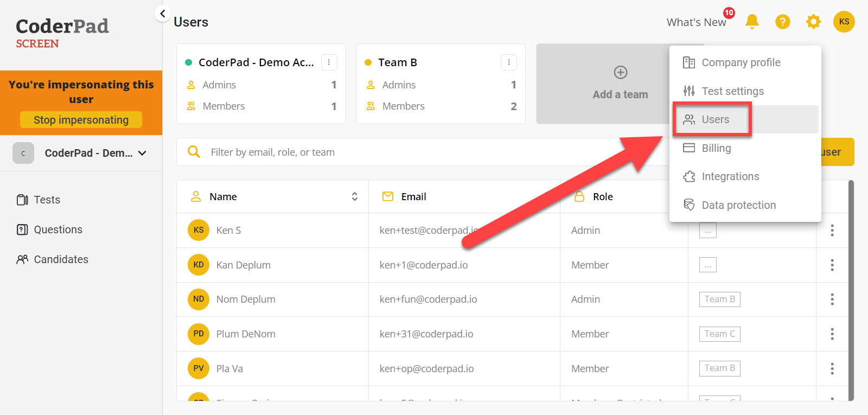
Task: Select Billing from the settings menu
Action: 716,148
